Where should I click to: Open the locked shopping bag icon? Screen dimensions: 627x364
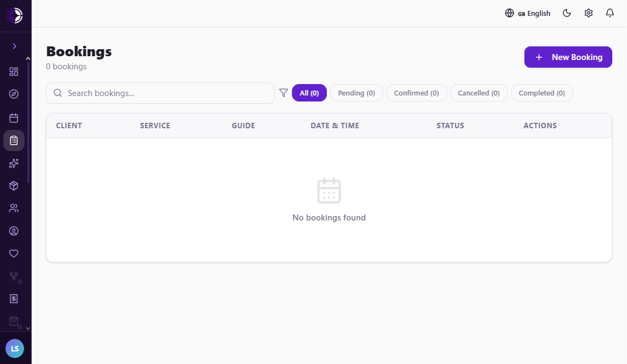(15, 323)
